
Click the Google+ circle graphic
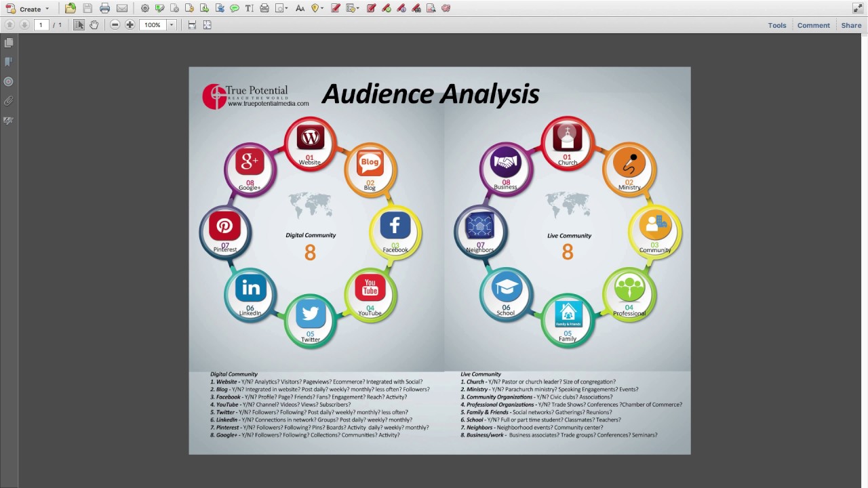click(x=250, y=169)
